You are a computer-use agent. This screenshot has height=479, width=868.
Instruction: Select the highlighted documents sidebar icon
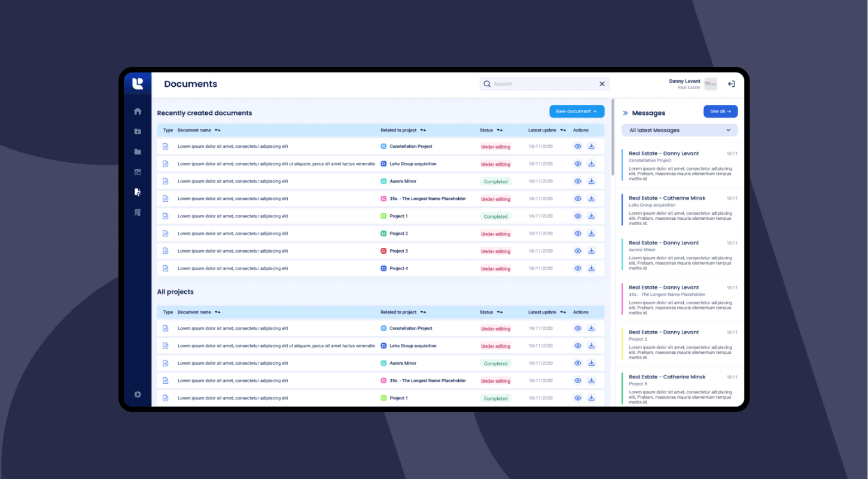[x=138, y=192]
